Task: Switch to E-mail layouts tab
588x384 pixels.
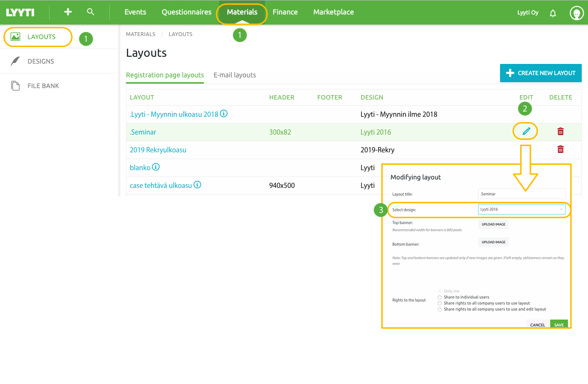Action: coord(235,75)
